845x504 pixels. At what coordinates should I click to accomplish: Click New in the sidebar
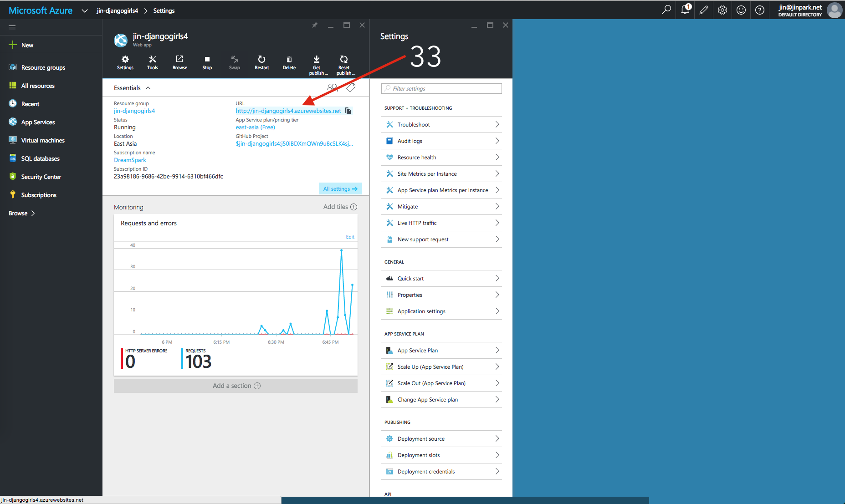click(27, 45)
